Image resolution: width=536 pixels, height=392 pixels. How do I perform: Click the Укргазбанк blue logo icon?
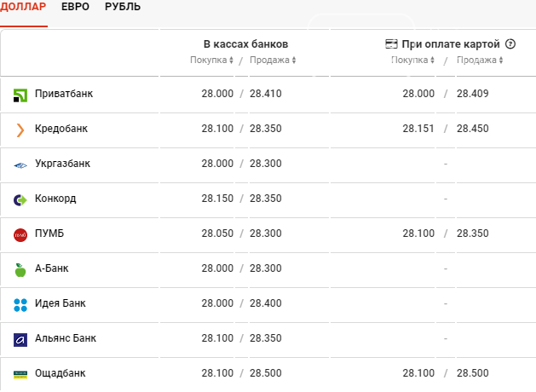[20, 166]
